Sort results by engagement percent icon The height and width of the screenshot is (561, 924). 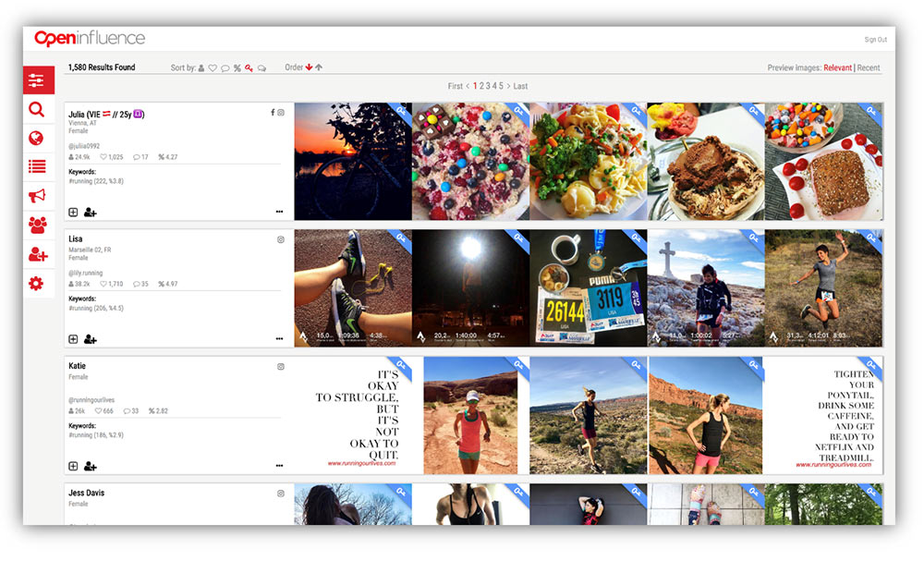[237, 68]
